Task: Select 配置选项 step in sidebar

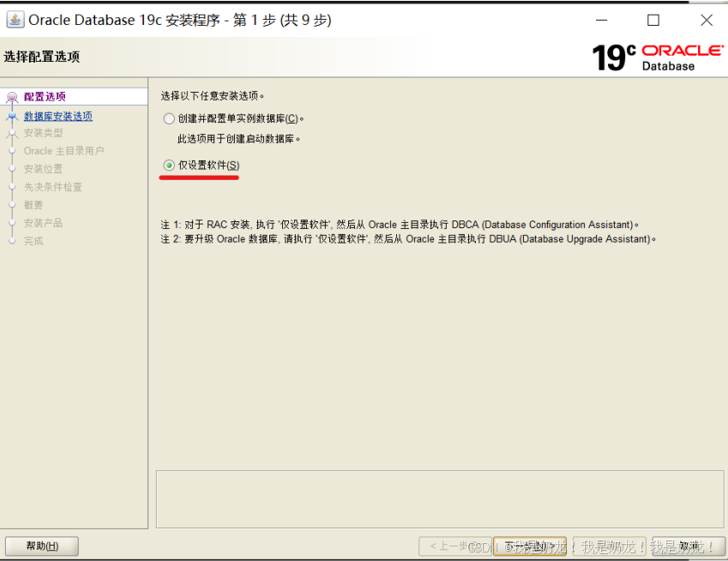Action: (x=45, y=97)
